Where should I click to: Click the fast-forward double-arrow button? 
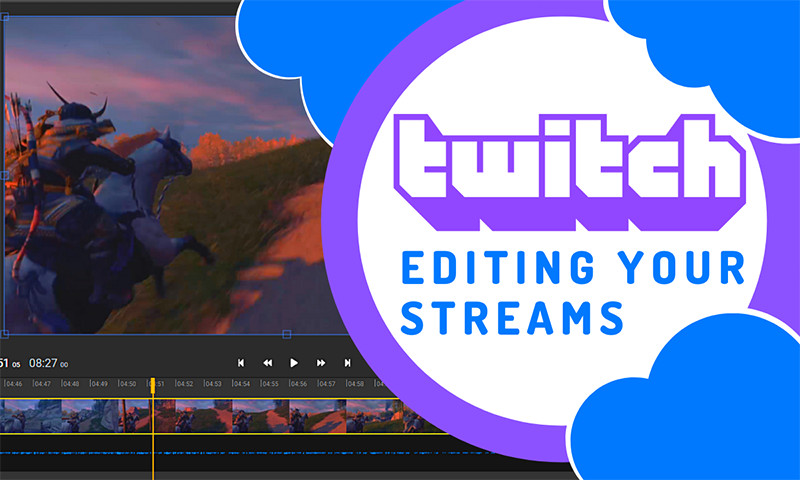coord(321,363)
